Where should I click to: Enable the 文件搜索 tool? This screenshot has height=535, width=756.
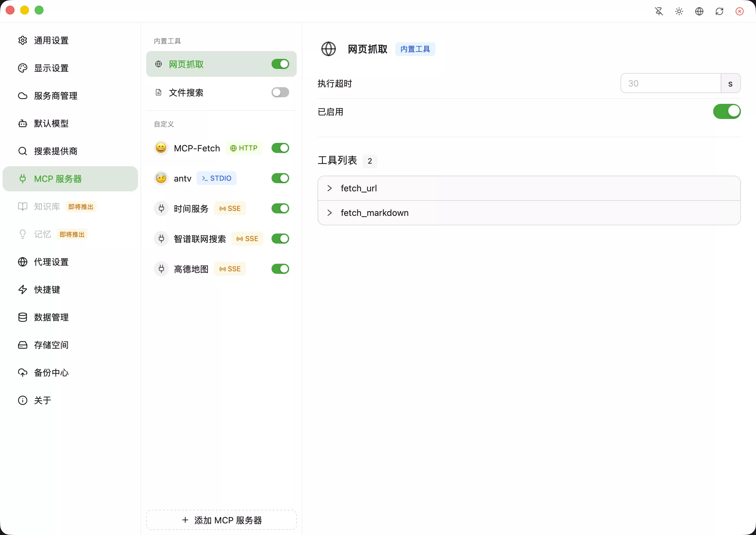click(280, 92)
